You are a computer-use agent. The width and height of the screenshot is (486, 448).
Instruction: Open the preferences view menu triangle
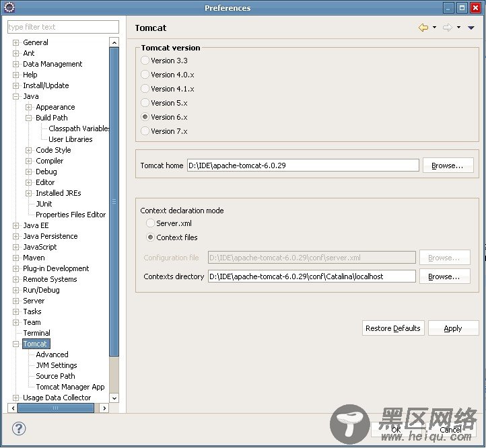(x=471, y=28)
